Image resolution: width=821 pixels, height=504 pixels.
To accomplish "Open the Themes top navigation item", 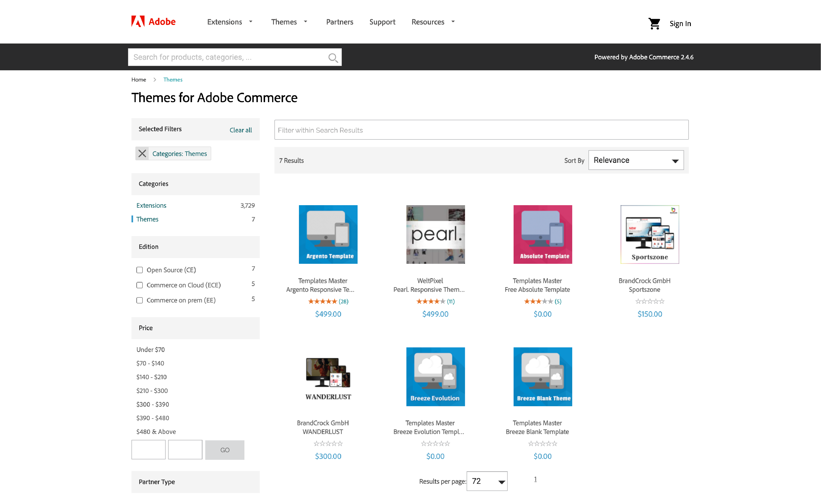I will coord(284,22).
